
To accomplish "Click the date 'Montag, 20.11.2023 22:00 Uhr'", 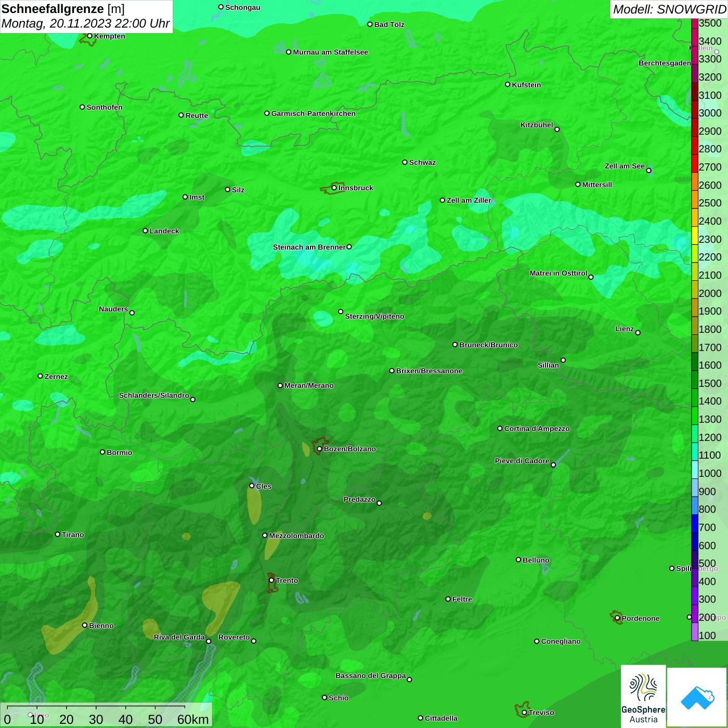I will click(86, 23).
